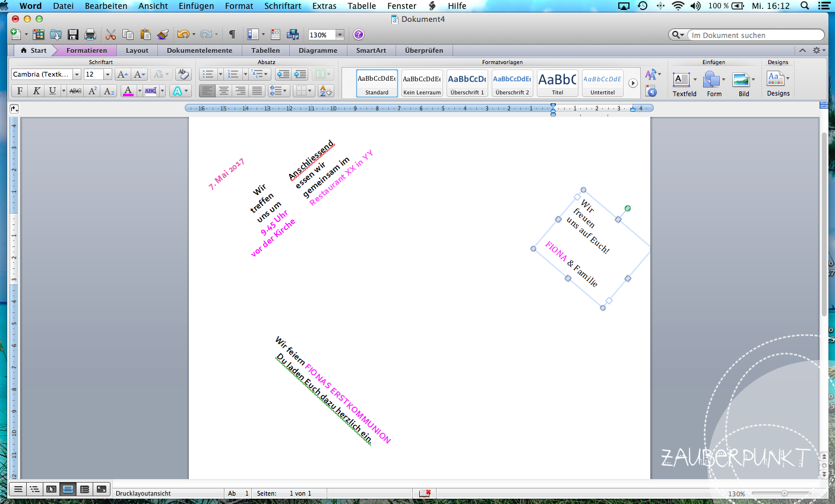This screenshot has height=504, width=835.
Task: Apply the Überschrift 1 style
Action: coord(467,83)
